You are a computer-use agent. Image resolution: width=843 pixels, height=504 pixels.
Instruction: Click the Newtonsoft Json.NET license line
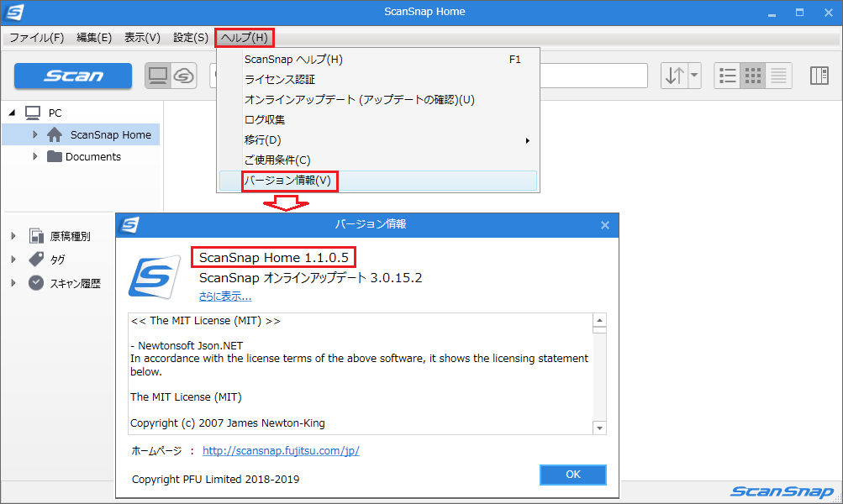pyautogui.click(x=187, y=345)
